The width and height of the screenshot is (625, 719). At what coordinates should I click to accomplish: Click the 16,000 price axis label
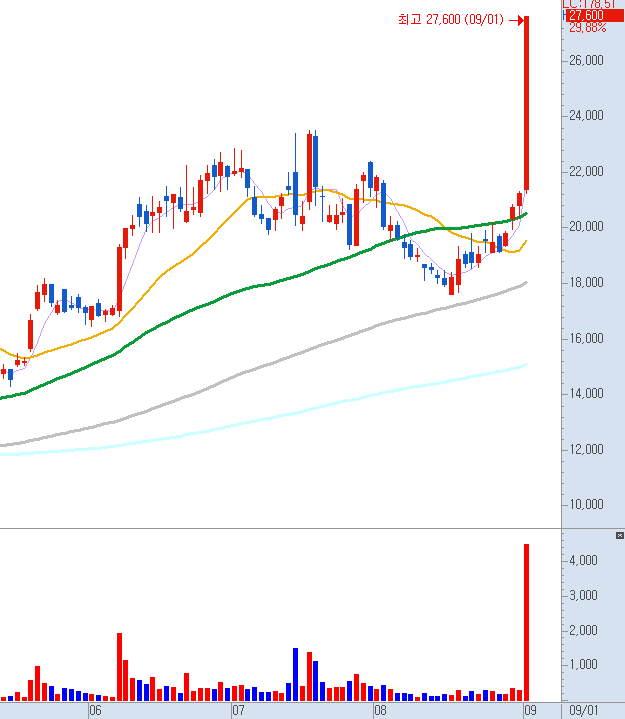pos(586,338)
